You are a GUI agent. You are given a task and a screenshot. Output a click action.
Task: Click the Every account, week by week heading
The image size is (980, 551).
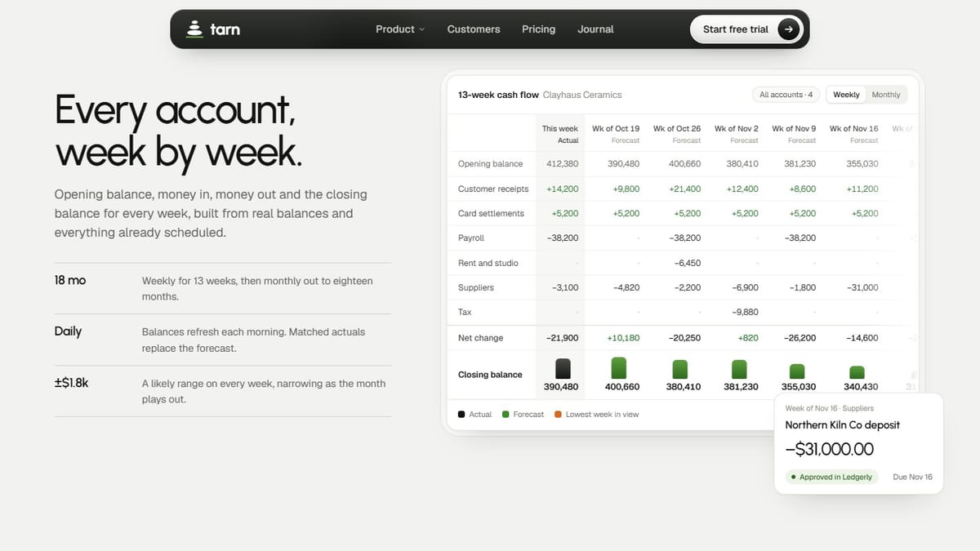[x=179, y=131]
